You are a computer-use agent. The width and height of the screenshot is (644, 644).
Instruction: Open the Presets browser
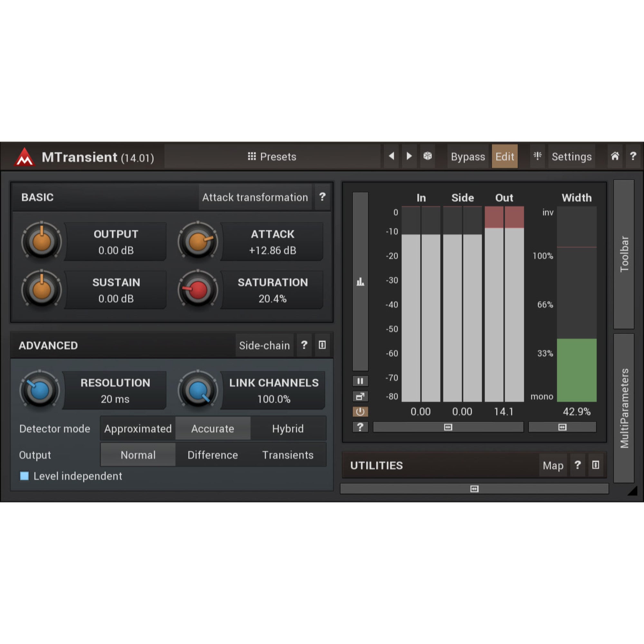(x=272, y=156)
